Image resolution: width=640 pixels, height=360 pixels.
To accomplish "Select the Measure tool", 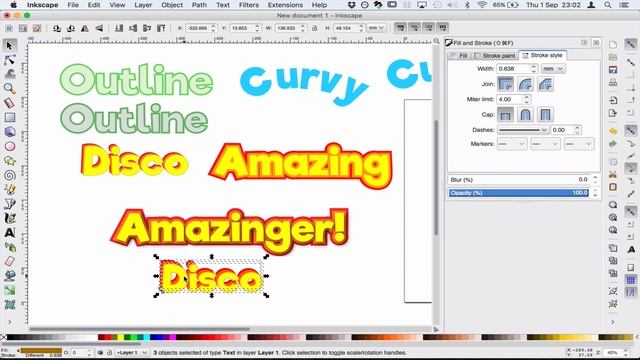I will [x=10, y=103].
